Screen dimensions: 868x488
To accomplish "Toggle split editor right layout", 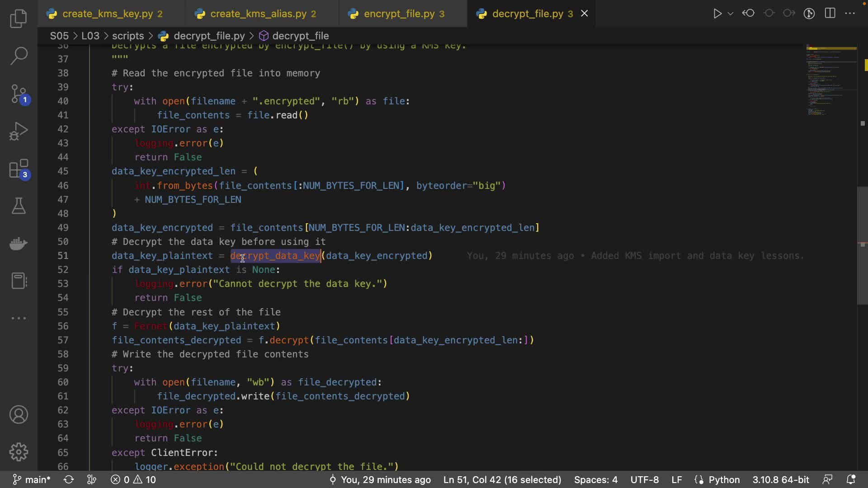I will 830,14.
